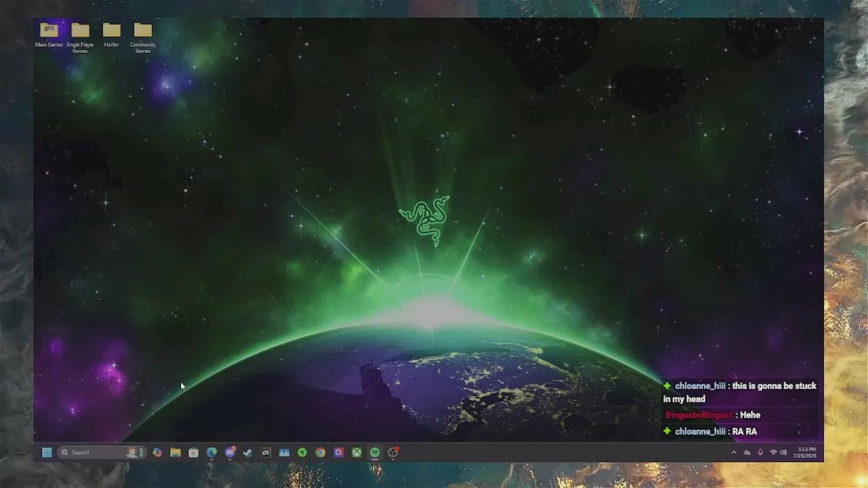Open Microsoft Edge browser

click(x=212, y=452)
